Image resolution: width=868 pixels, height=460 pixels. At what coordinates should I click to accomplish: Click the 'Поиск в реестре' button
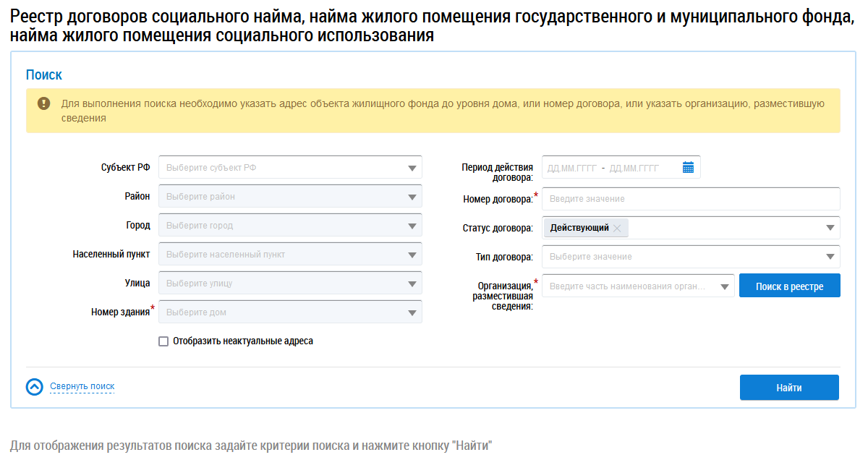click(789, 286)
